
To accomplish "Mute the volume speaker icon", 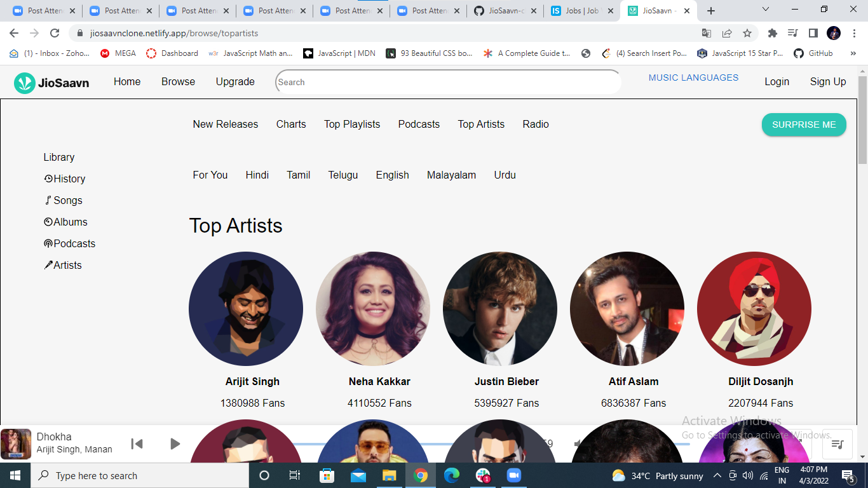I will click(577, 444).
